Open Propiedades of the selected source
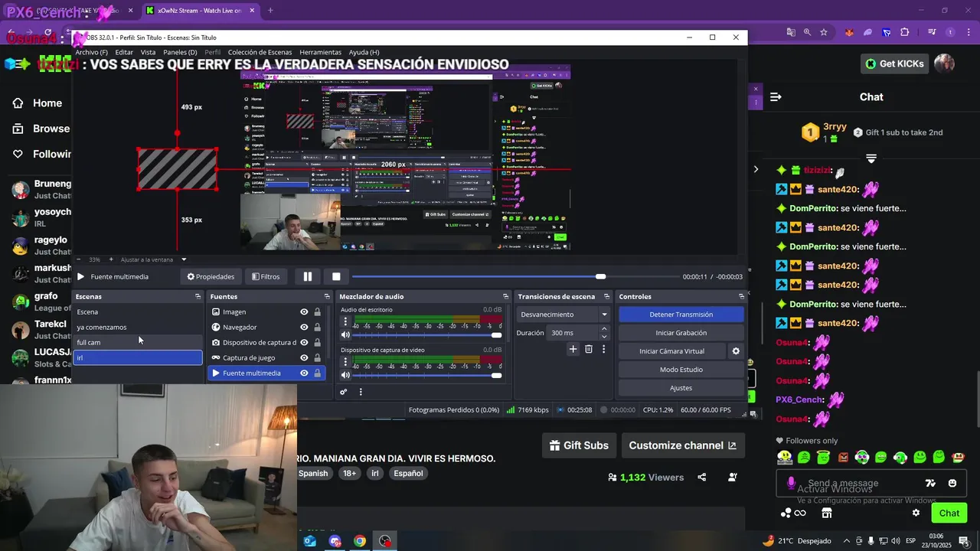980x551 pixels. point(211,276)
